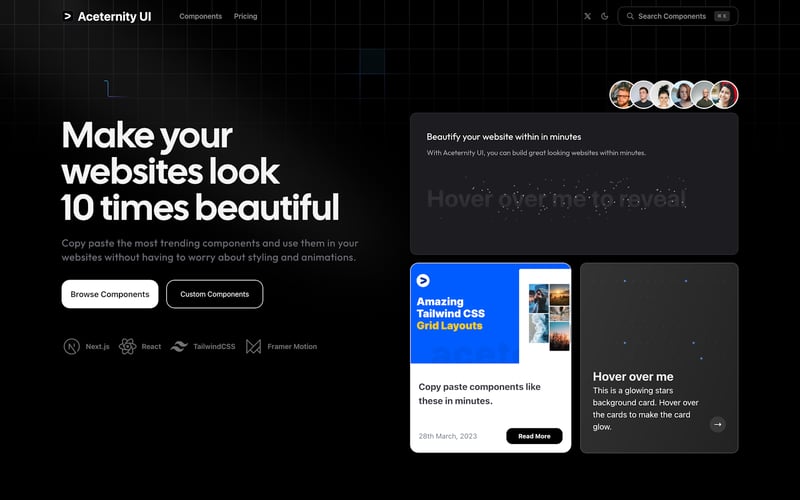Click the Next.js logo icon
The width and height of the screenshot is (800, 500).
[x=71, y=346]
